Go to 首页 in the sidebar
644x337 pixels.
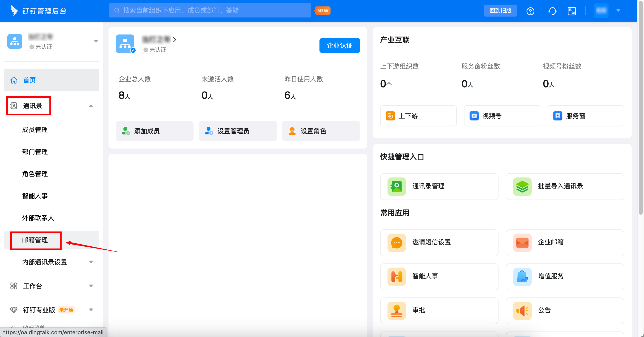click(51, 80)
